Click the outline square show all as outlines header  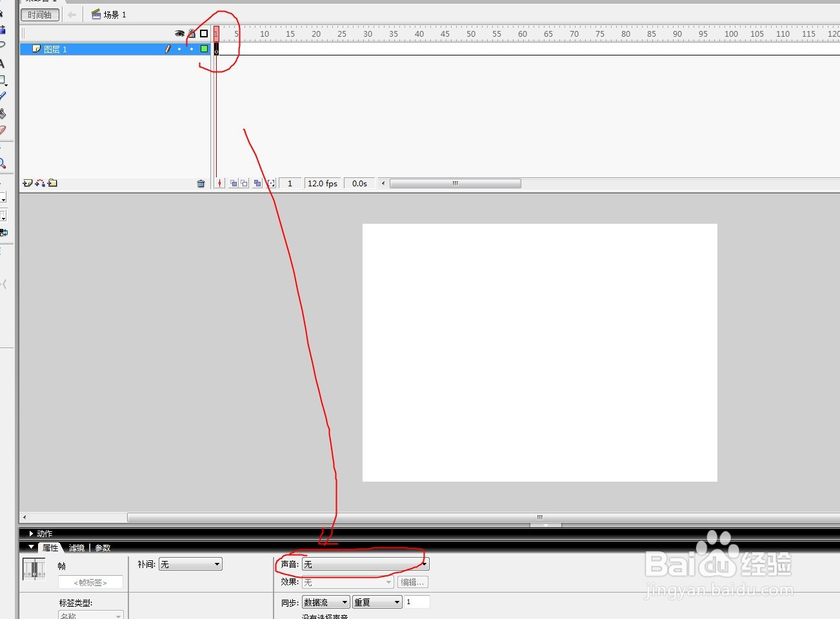click(x=204, y=34)
